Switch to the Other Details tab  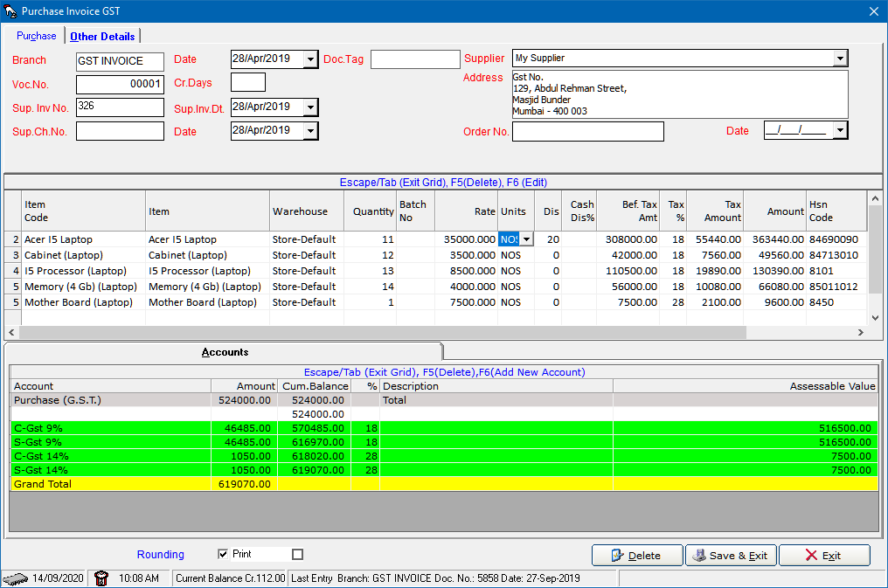tap(102, 37)
